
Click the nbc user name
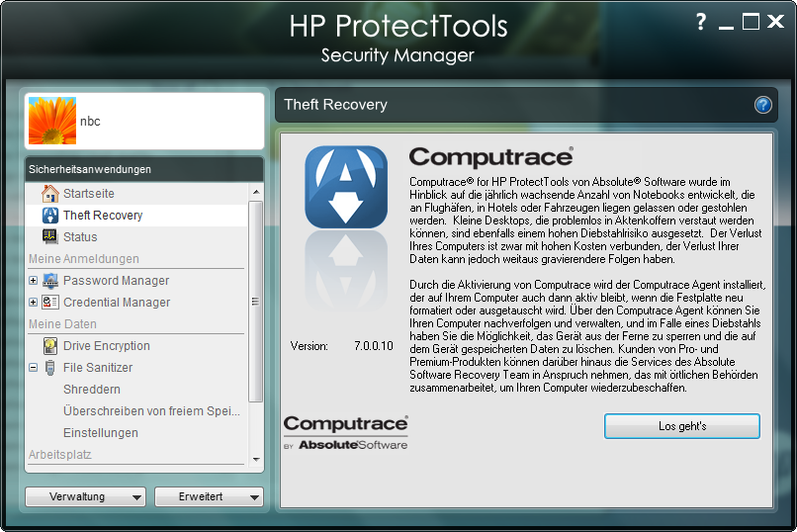click(90, 122)
